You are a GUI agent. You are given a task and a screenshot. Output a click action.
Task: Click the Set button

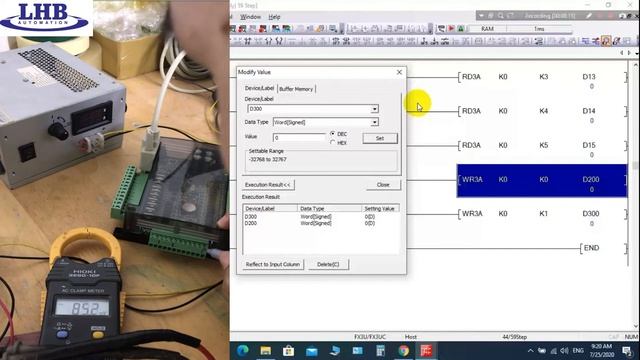[x=380, y=138]
